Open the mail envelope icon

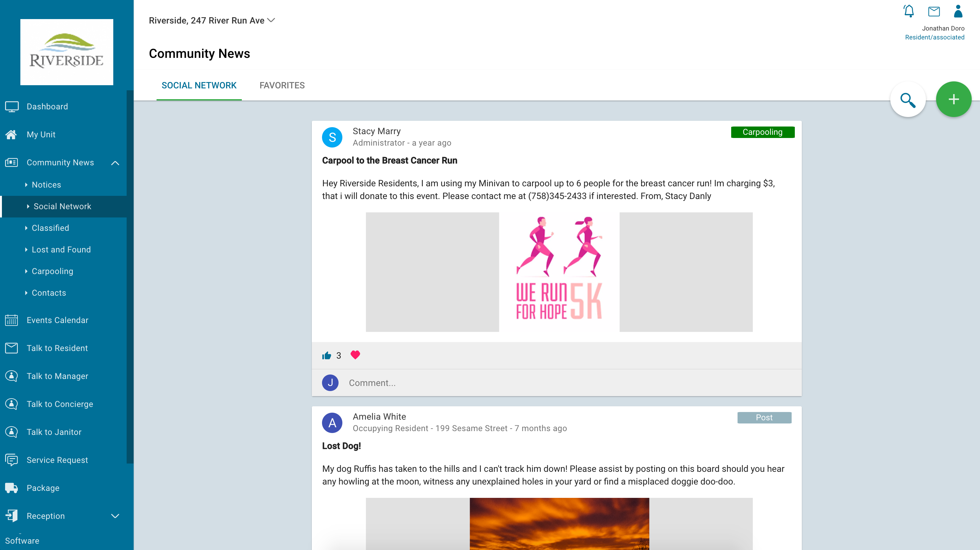[x=934, y=11]
